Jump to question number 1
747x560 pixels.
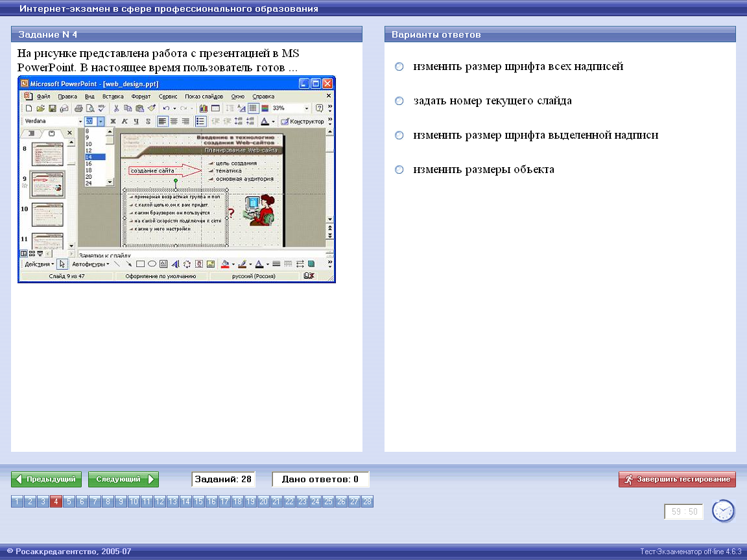click(17, 502)
